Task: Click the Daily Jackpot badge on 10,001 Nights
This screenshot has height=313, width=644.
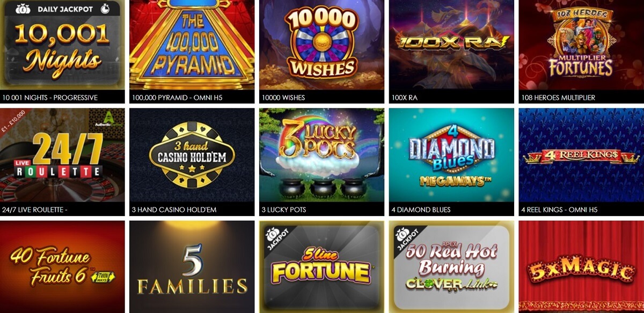Action: coord(62,9)
